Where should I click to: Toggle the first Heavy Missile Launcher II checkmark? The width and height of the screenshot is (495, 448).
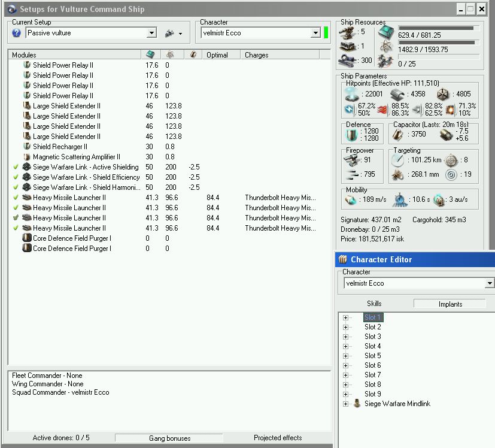(16, 198)
